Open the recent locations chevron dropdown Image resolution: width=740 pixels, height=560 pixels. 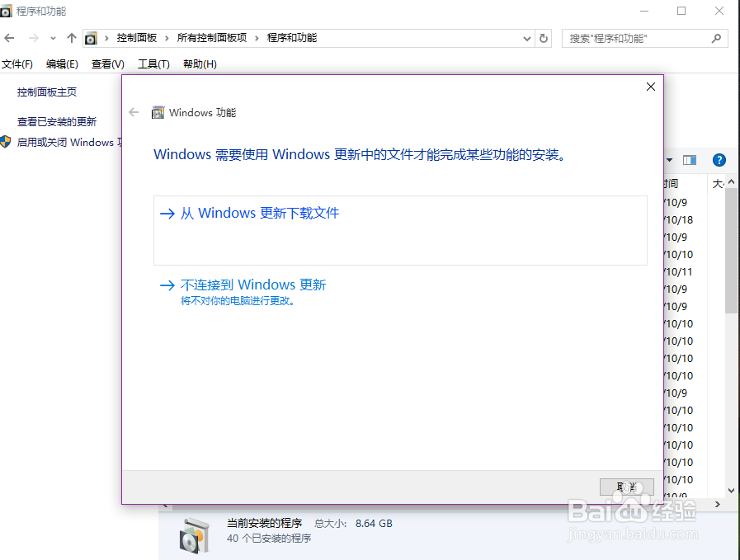(x=52, y=38)
